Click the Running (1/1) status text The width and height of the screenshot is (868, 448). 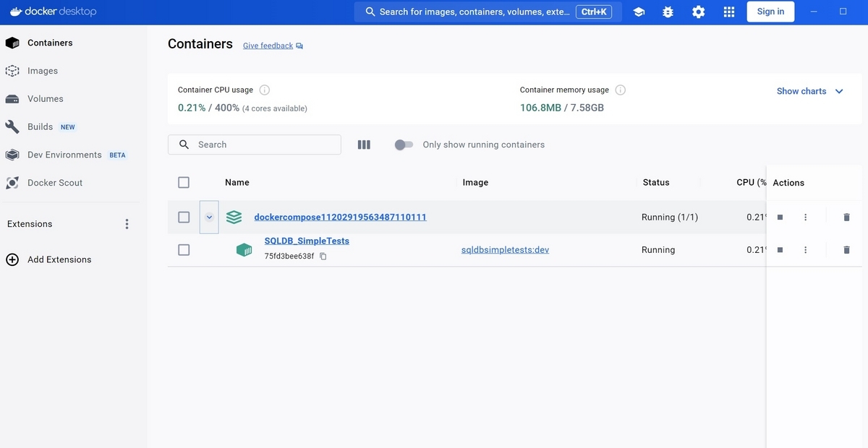(670, 217)
